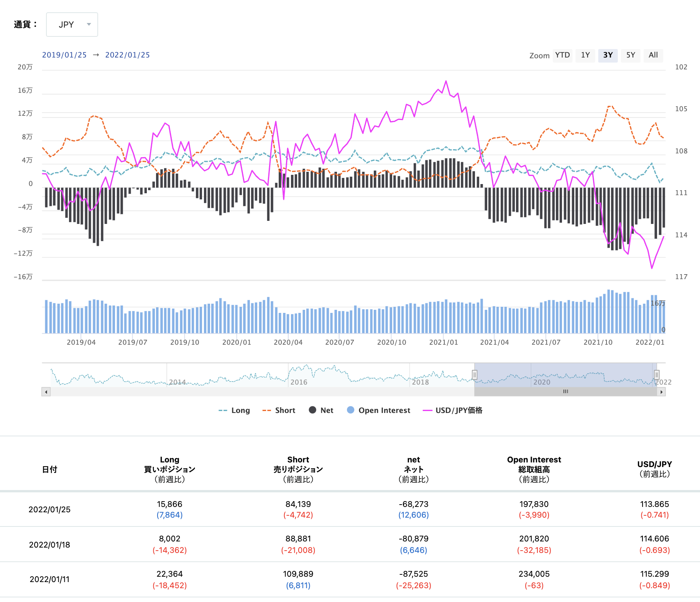Screen dimensions: 700x602
Task: Click the net ネット column header
Action: pyautogui.click(x=414, y=469)
